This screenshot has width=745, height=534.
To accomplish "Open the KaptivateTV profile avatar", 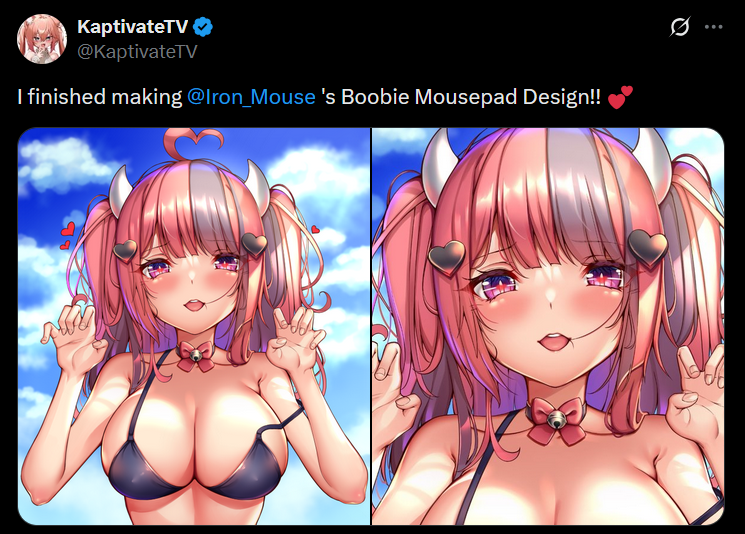I will pyautogui.click(x=42, y=39).
